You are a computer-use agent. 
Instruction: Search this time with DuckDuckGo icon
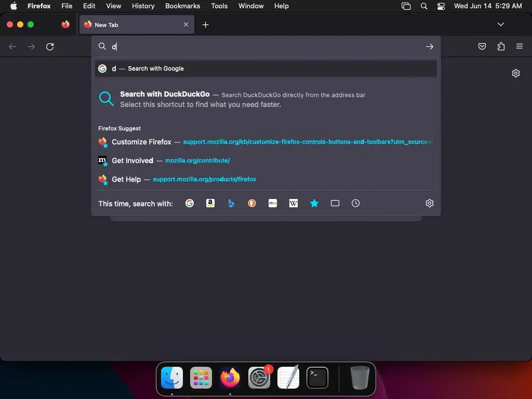[252, 203]
